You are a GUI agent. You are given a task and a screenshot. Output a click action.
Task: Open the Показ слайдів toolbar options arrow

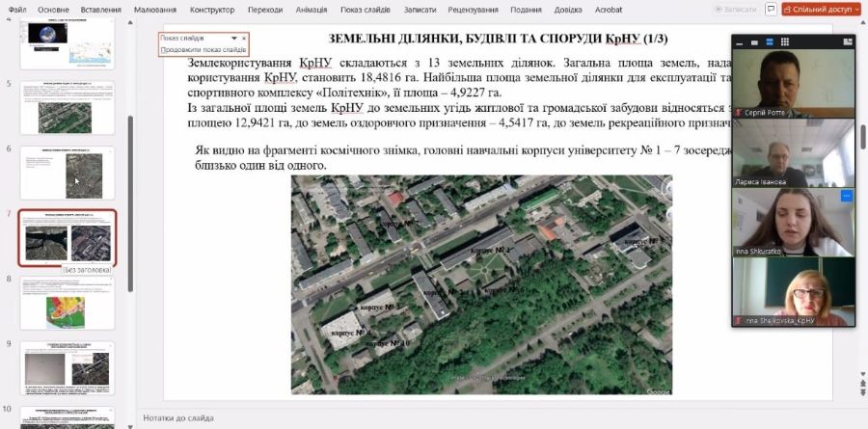click(x=234, y=39)
